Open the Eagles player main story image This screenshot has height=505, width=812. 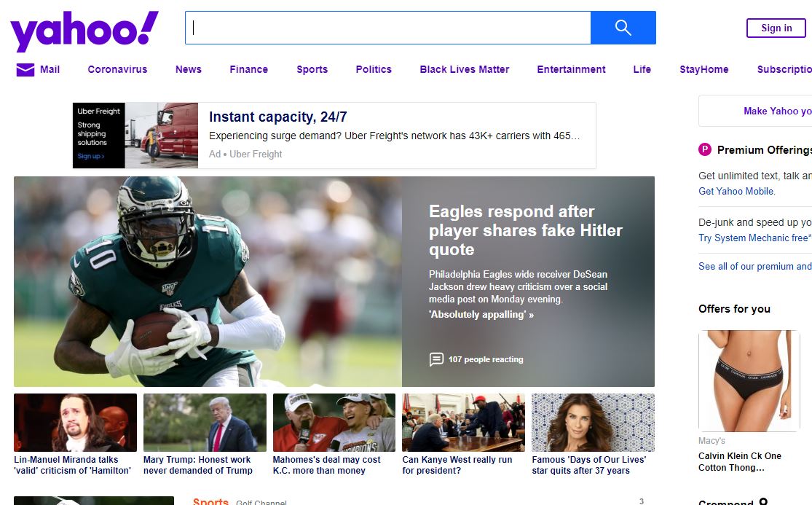point(208,281)
